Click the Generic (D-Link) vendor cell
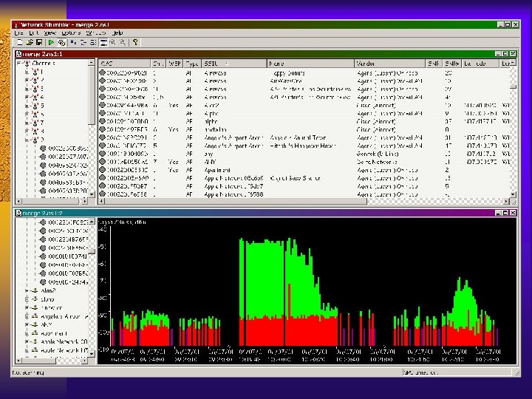 [378, 154]
